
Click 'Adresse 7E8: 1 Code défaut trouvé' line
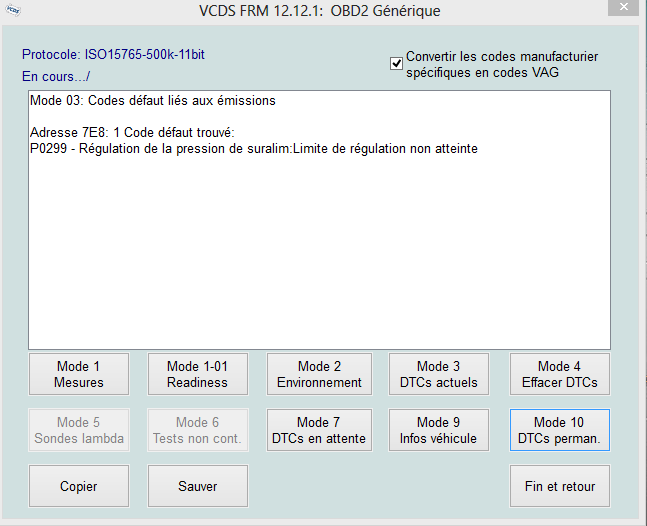click(x=132, y=132)
